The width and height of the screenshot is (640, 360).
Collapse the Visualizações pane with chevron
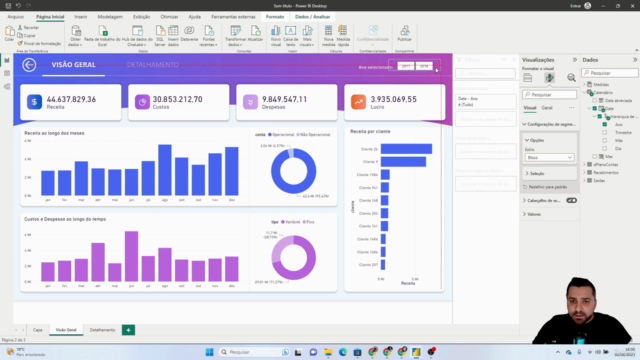click(575, 60)
